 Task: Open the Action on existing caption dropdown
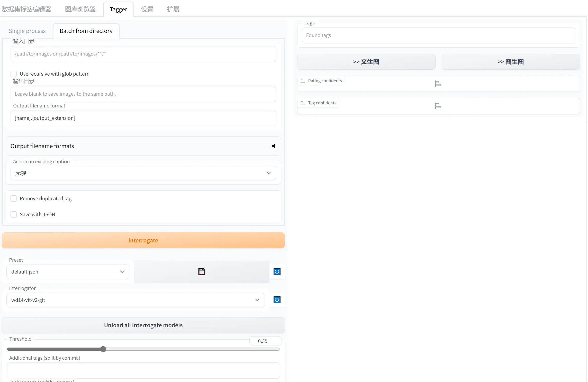143,173
